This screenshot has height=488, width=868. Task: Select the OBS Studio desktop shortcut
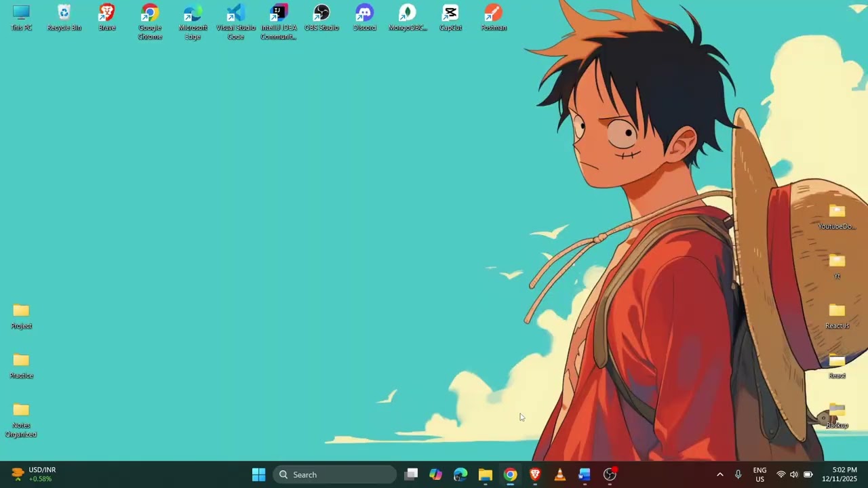321,18
